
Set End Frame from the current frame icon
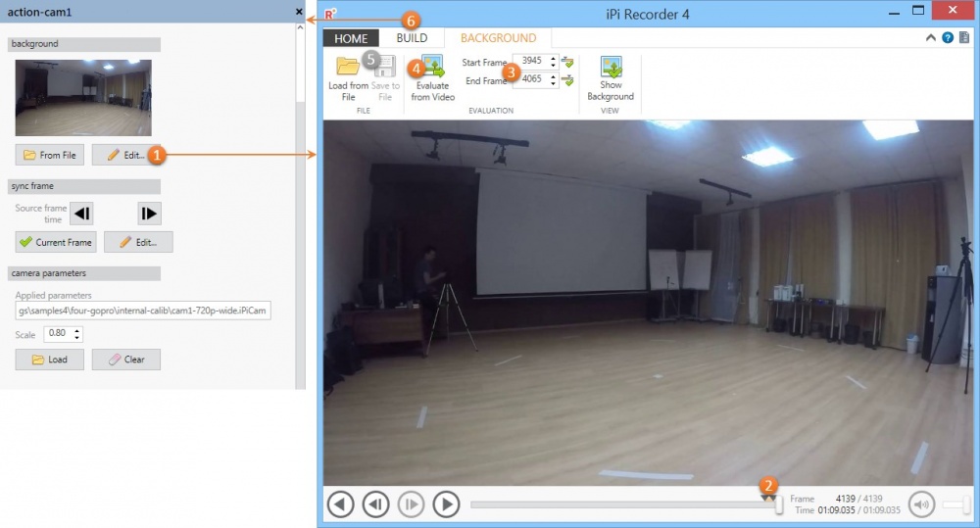coord(567,80)
